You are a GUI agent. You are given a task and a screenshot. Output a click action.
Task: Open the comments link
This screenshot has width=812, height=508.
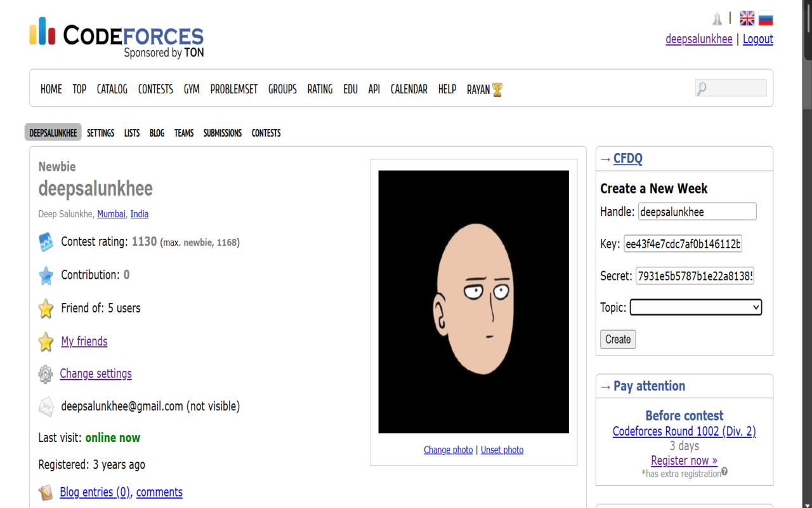tap(159, 492)
